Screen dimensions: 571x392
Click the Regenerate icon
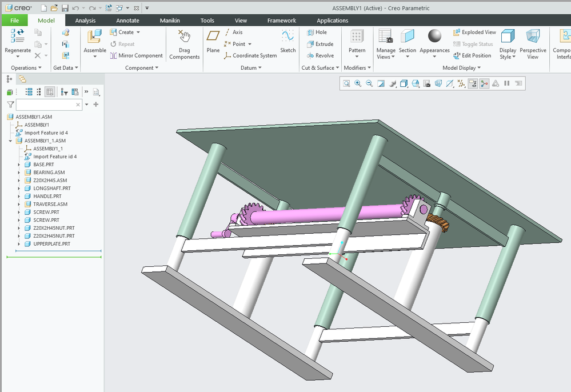[17, 38]
